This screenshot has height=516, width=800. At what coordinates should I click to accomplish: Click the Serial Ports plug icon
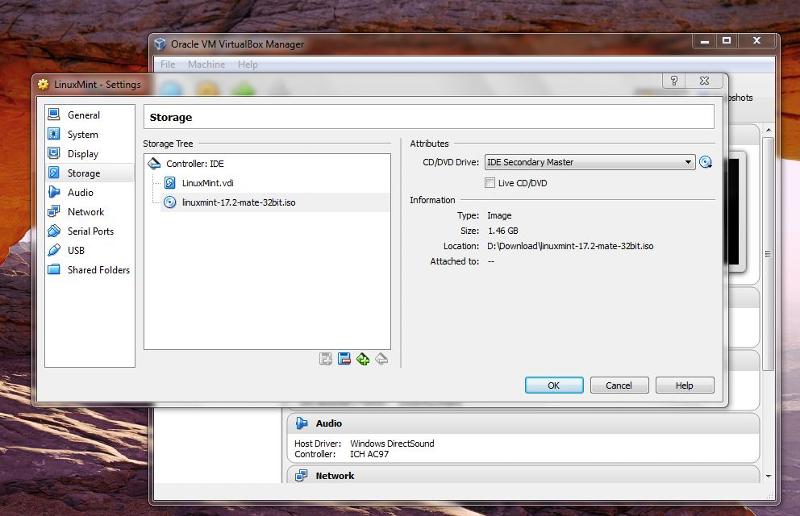pos(54,231)
